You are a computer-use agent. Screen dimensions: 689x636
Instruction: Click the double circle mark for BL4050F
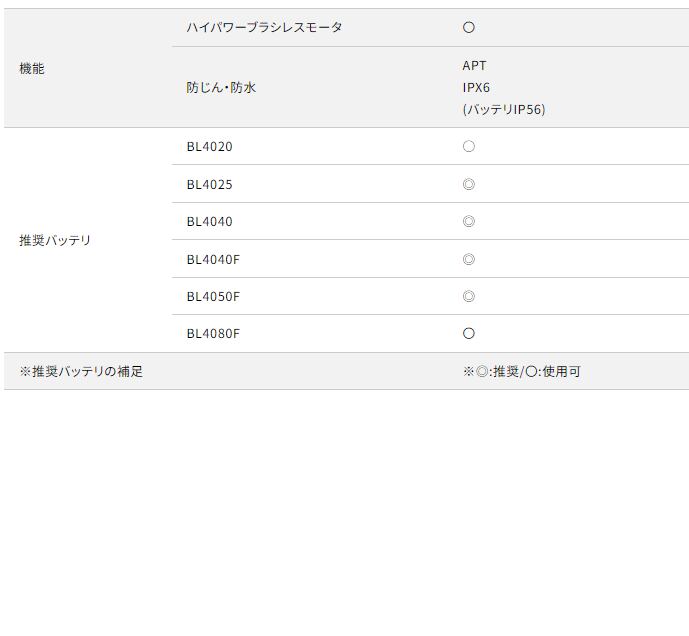tap(468, 297)
